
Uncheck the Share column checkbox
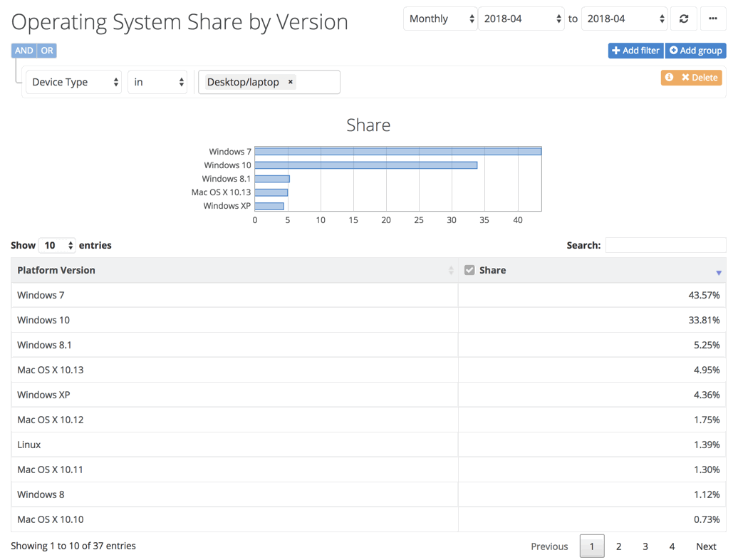[x=471, y=270]
